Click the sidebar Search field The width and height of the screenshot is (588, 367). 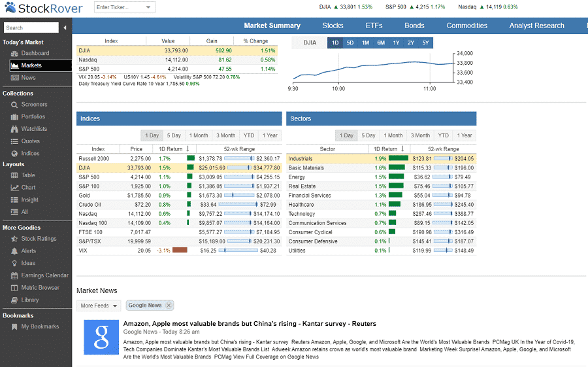30,27
